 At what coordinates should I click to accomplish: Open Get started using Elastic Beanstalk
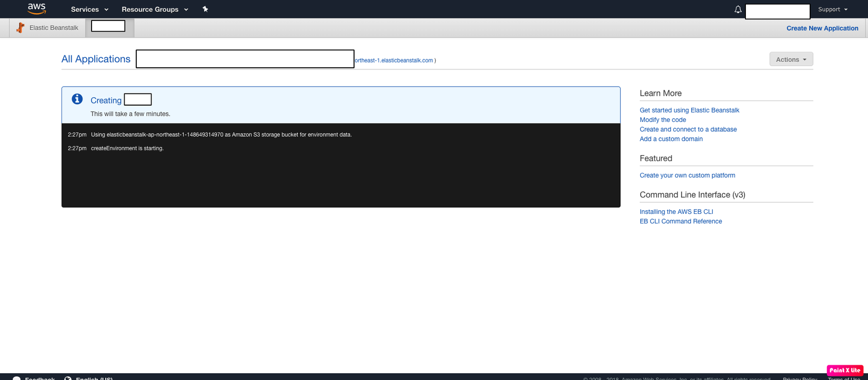click(689, 110)
